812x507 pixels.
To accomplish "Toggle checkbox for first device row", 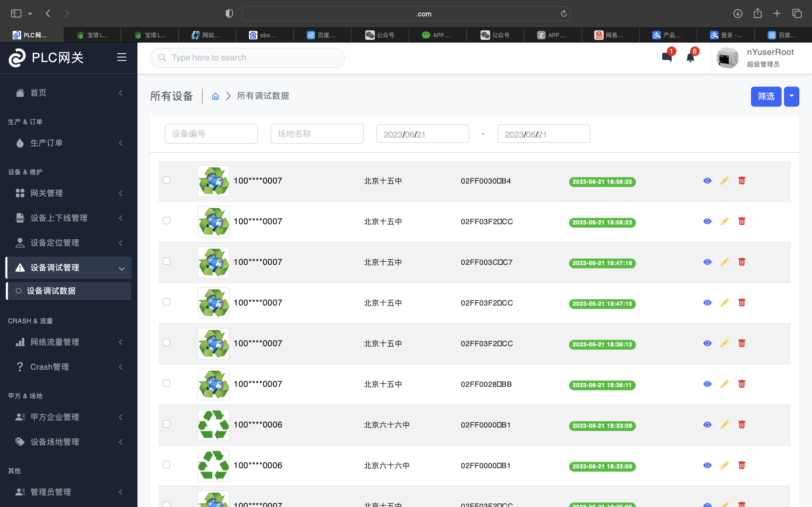I will tap(166, 180).
